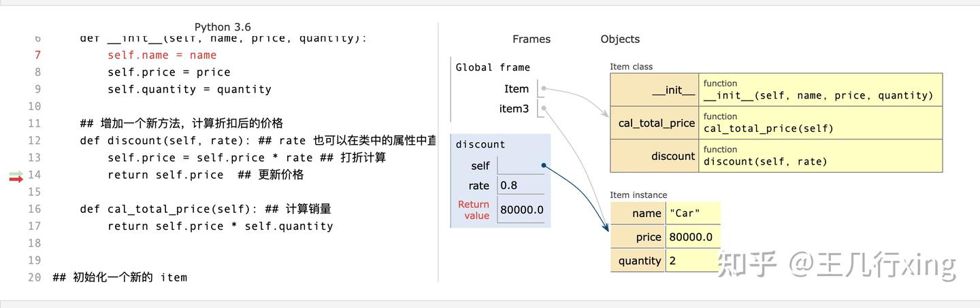The width and height of the screenshot is (980, 308).
Task: Click the highlighted line self.name = name
Action: pyautogui.click(x=162, y=55)
